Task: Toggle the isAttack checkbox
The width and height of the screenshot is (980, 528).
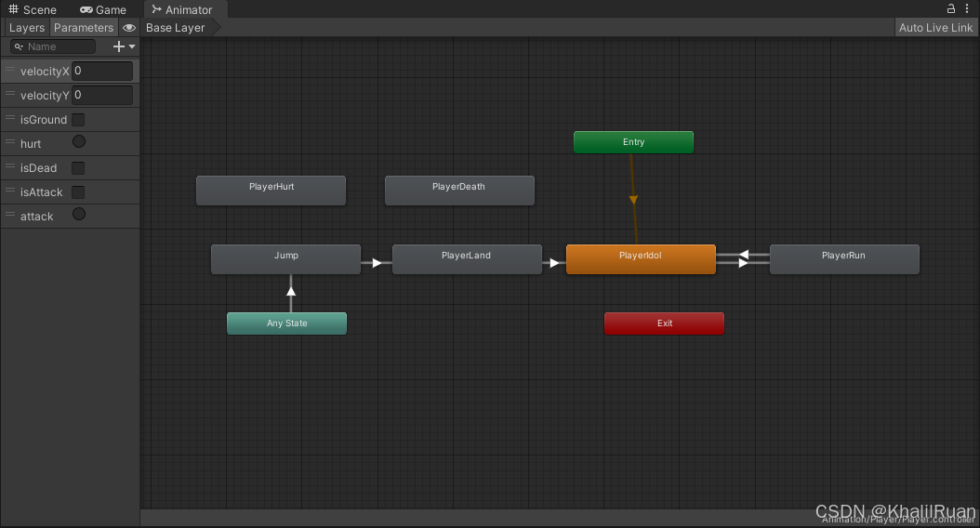Action: coord(78,191)
